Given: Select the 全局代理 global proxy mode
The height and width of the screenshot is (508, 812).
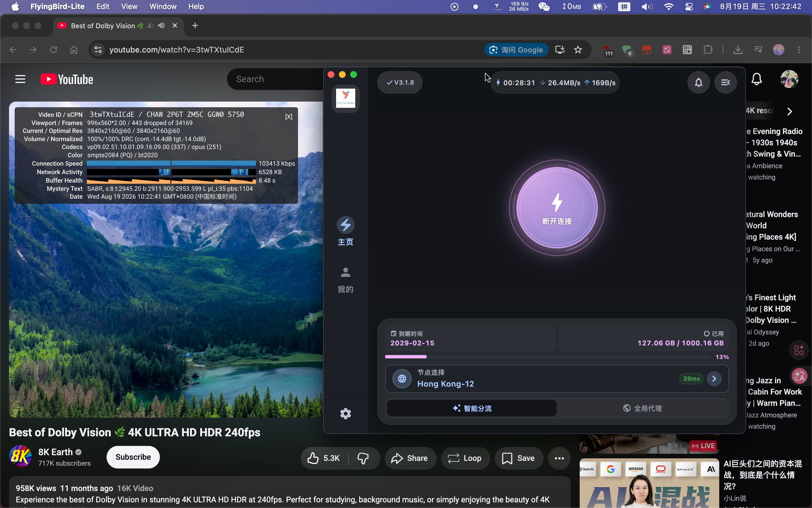Looking at the screenshot, I should tap(643, 408).
